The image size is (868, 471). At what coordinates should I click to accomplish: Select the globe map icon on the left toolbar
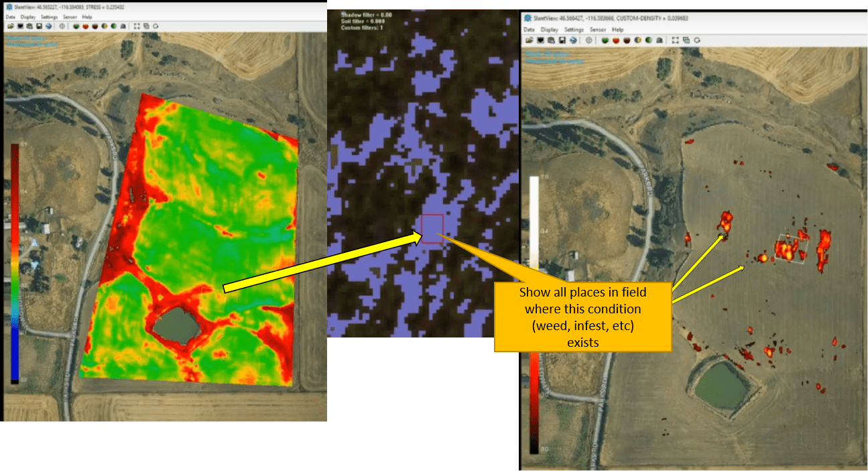coord(49,26)
